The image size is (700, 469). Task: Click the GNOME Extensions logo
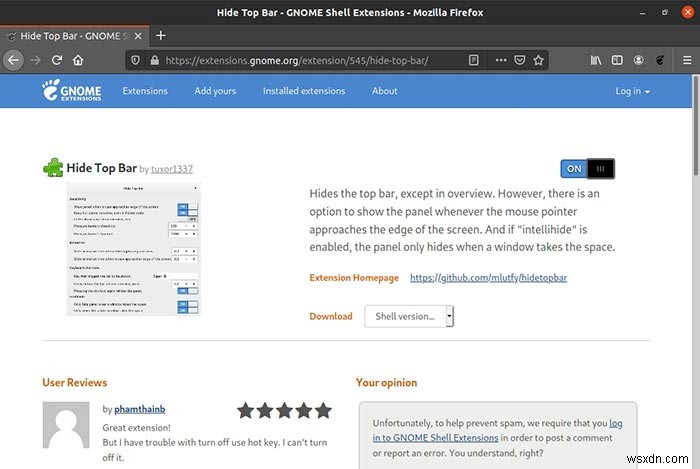(x=71, y=90)
